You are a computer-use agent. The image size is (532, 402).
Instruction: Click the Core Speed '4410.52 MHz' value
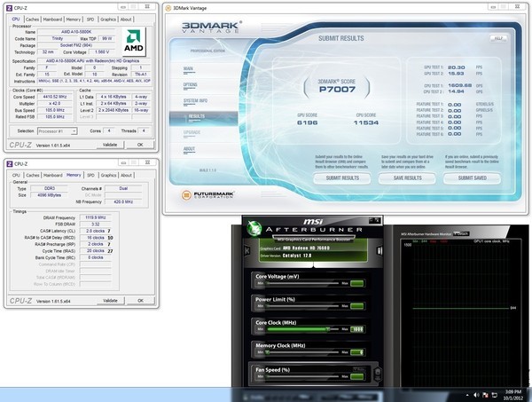pyautogui.click(x=55, y=97)
